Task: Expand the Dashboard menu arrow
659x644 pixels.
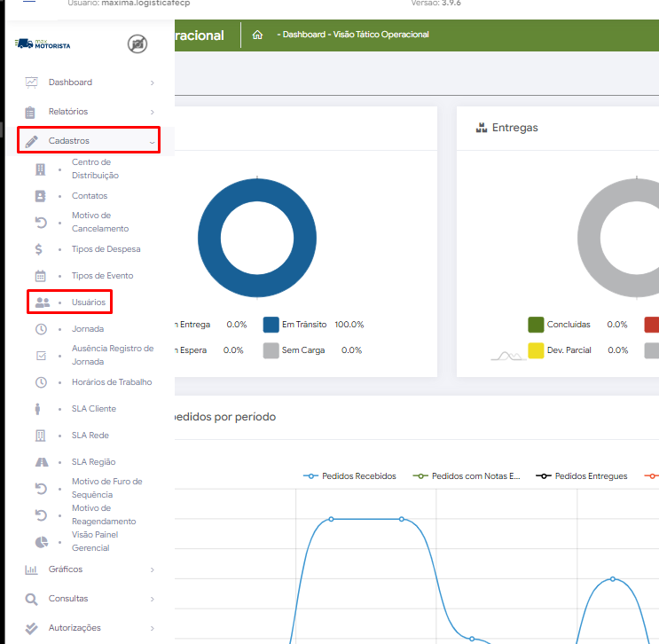Action: point(152,83)
